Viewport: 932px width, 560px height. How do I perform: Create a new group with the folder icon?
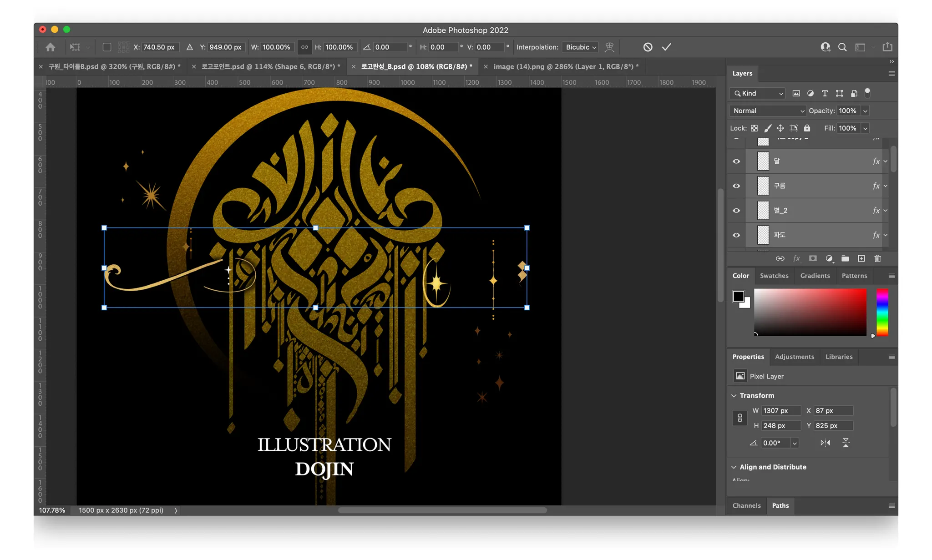845,258
